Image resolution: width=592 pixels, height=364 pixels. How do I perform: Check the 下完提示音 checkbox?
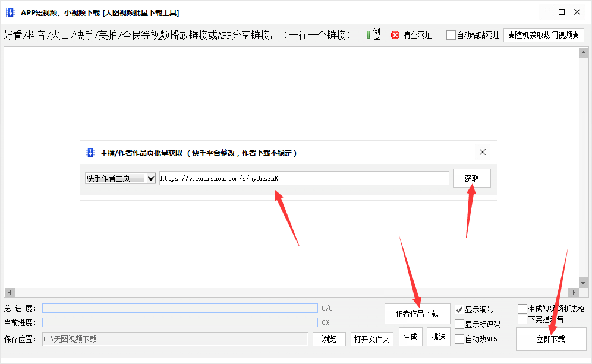pos(522,319)
